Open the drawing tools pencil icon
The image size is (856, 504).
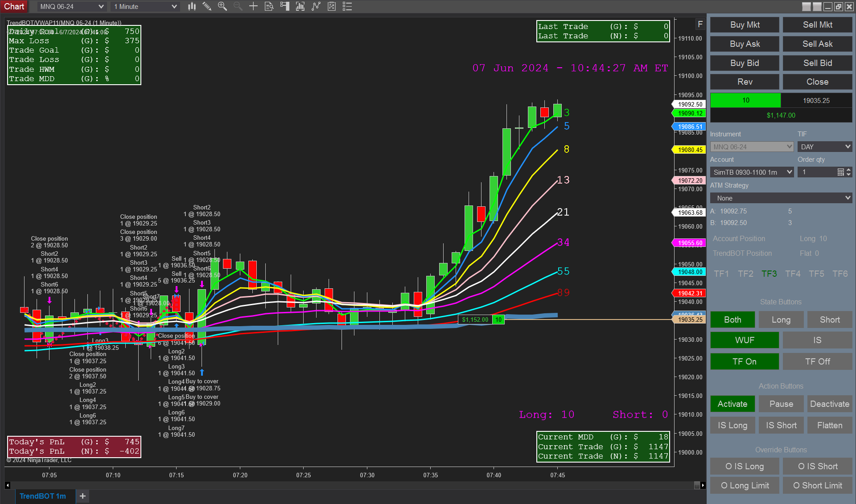click(x=206, y=6)
